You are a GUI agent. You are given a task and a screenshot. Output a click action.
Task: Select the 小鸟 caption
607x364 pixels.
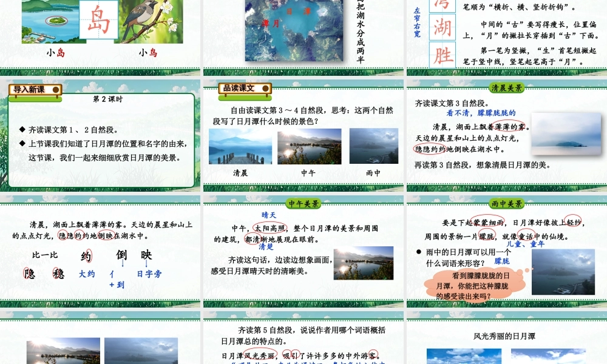(x=148, y=53)
